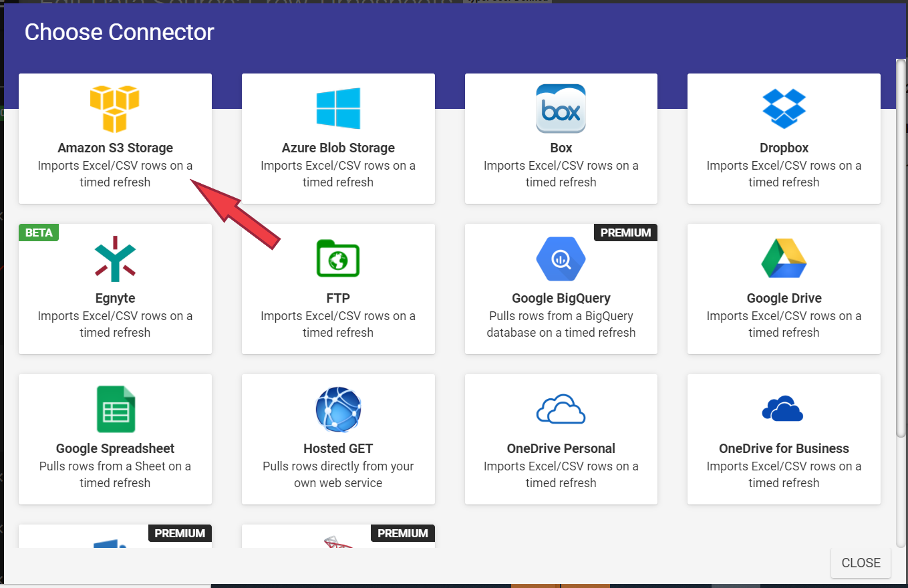The height and width of the screenshot is (588, 908).
Task: Click the Amazon S3 'Imports Excel/CSV rows' description
Action: point(115,174)
